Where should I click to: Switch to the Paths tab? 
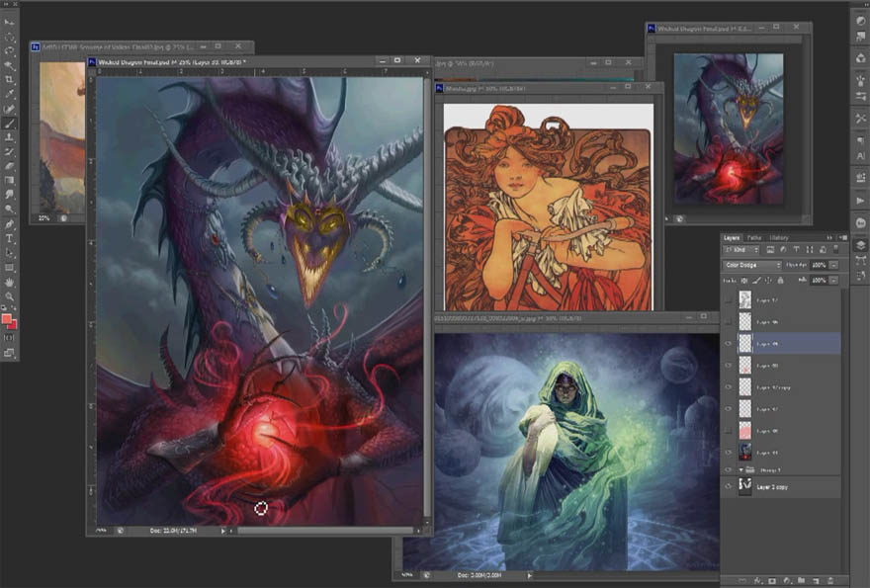coord(754,237)
